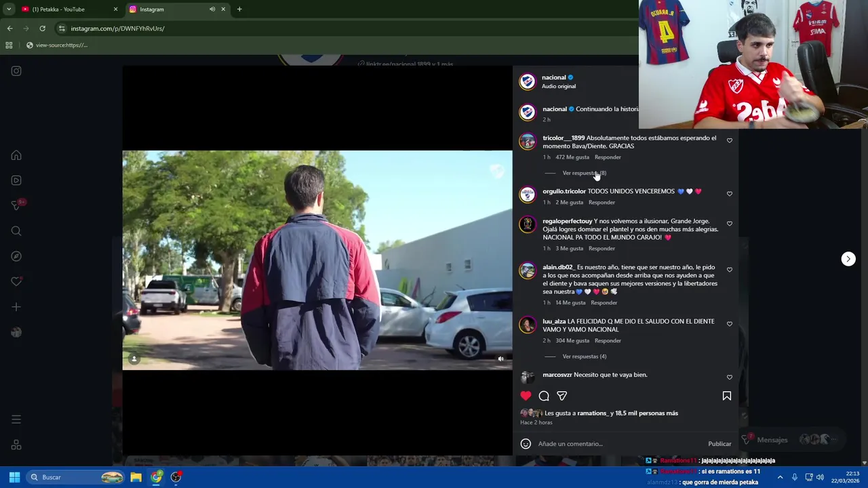This screenshot has width=868, height=488.
Task: Reply to tricolor__1899's comment
Action: pyautogui.click(x=608, y=157)
